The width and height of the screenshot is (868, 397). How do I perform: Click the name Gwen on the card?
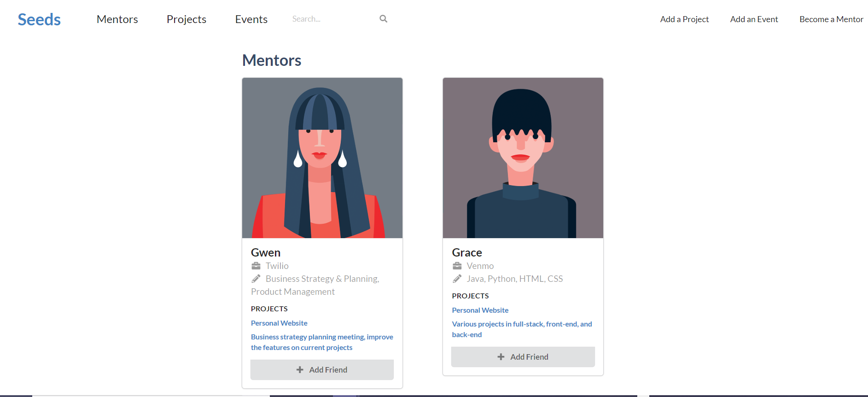tap(266, 252)
